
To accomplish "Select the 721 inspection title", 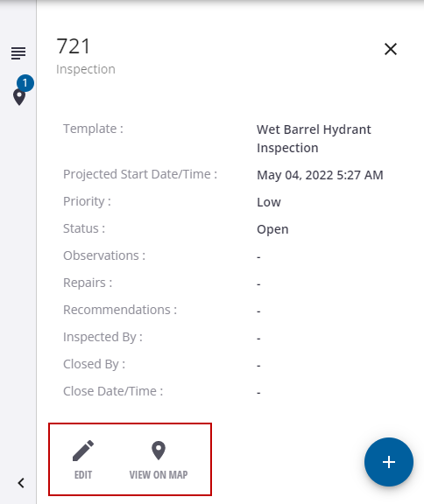I will click(x=74, y=46).
